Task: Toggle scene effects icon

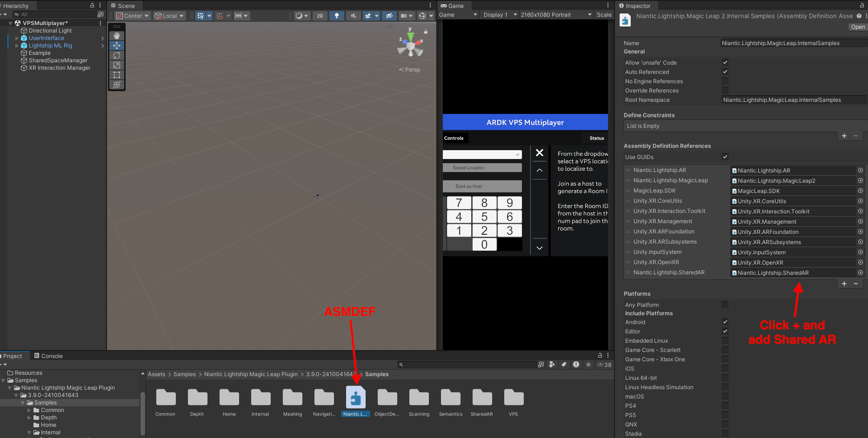Action: pos(368,16)
